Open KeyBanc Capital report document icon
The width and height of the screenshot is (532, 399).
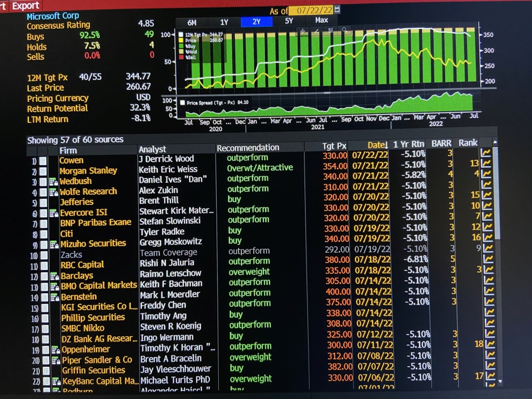click(x=57, y=381)
